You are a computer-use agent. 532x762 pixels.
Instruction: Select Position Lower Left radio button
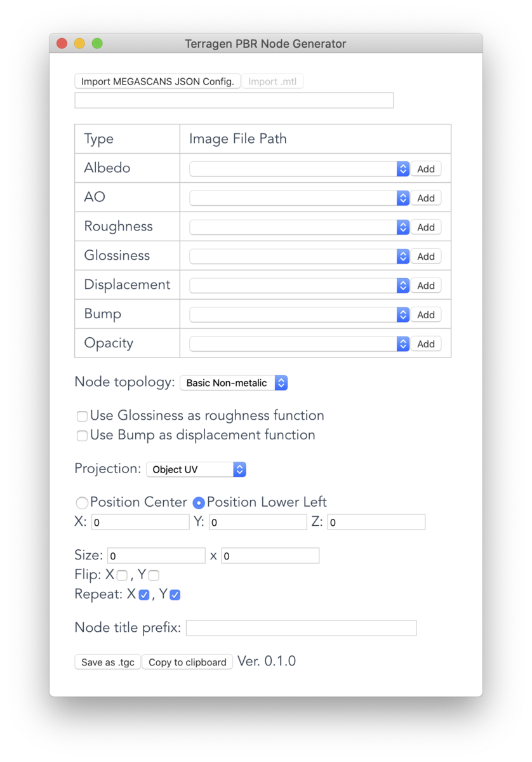point(199,503)
